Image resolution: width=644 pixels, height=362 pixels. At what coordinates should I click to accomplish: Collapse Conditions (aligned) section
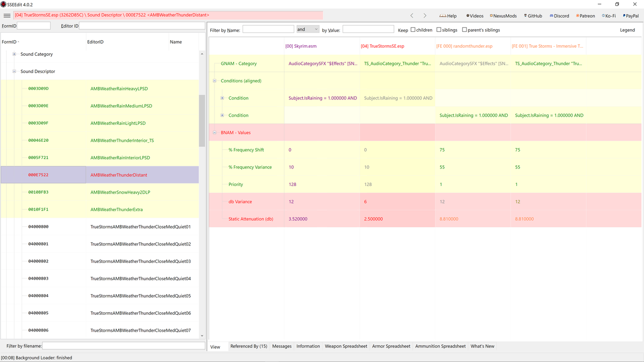pyautogui.click(x=215, y=81)
